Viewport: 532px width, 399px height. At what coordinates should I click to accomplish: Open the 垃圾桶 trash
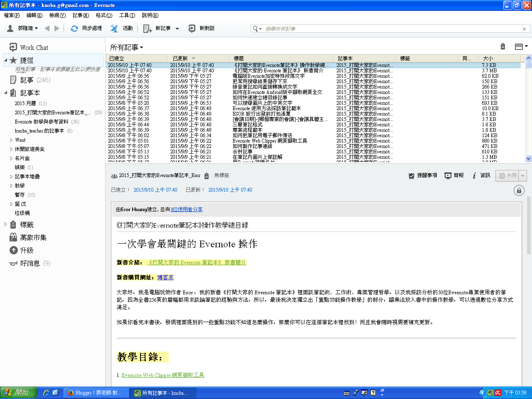(22, 213)
